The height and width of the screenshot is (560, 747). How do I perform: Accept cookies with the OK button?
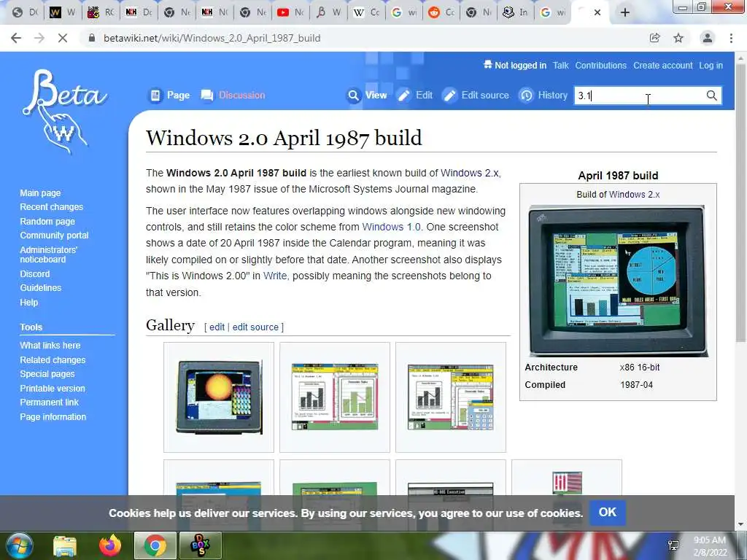[x=608, y=513]
